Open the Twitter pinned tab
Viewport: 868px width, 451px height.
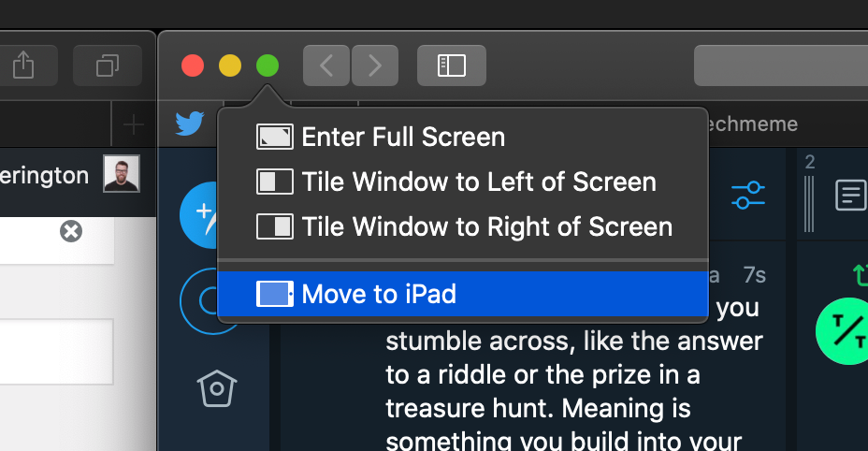189,124
